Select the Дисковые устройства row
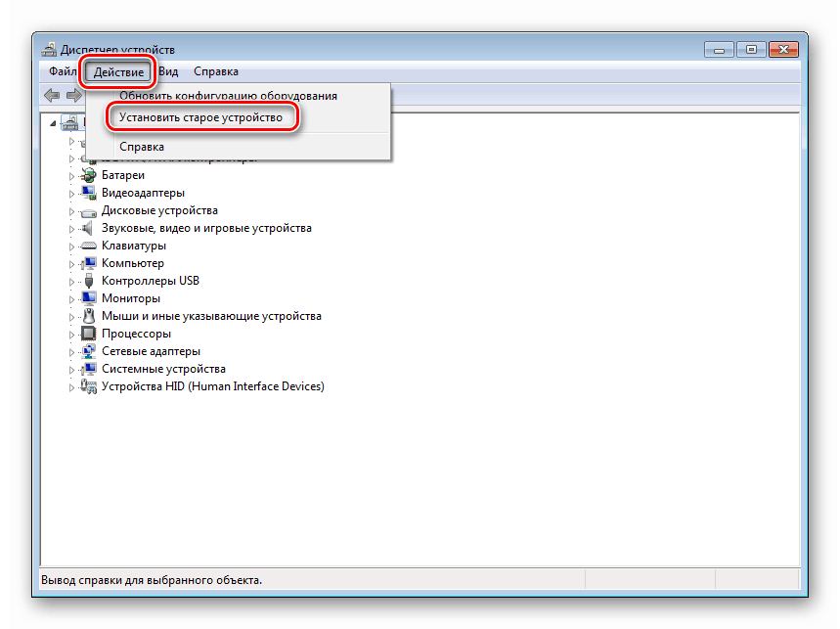 click(159, 210)
